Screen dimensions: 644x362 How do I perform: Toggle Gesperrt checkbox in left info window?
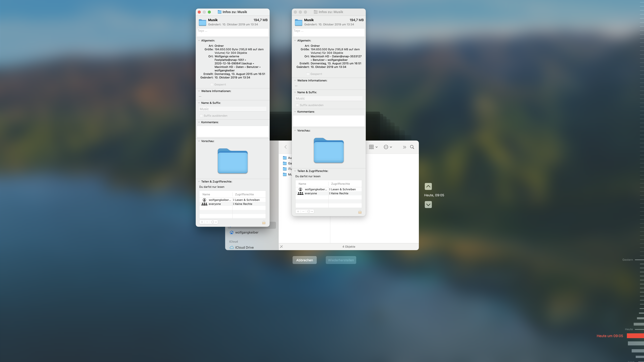click(212, 84)
